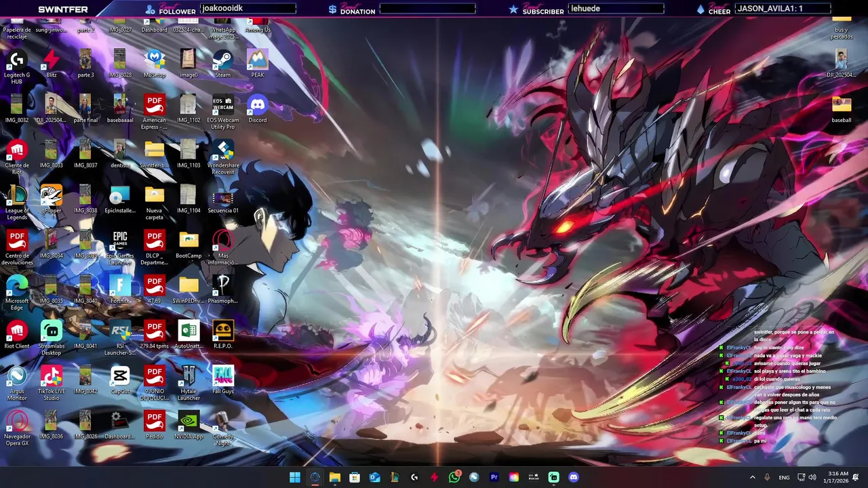Open the AutoUnattend Excel file
This screenshot has height=488, width=868.
[189, 335]
